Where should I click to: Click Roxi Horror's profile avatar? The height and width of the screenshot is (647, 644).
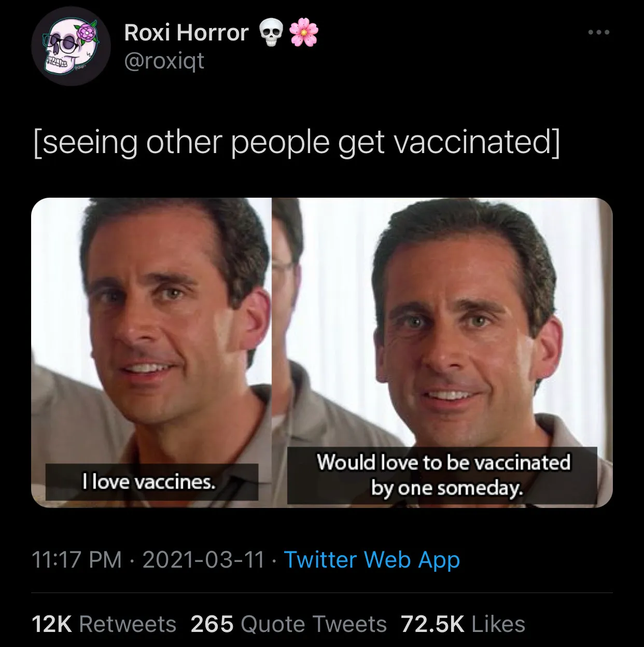(x=68, y=46)
